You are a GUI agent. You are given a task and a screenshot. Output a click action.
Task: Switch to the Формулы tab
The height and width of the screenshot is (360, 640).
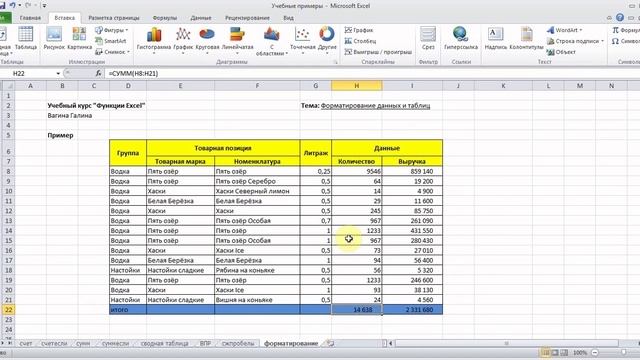[x=165, y=18]
